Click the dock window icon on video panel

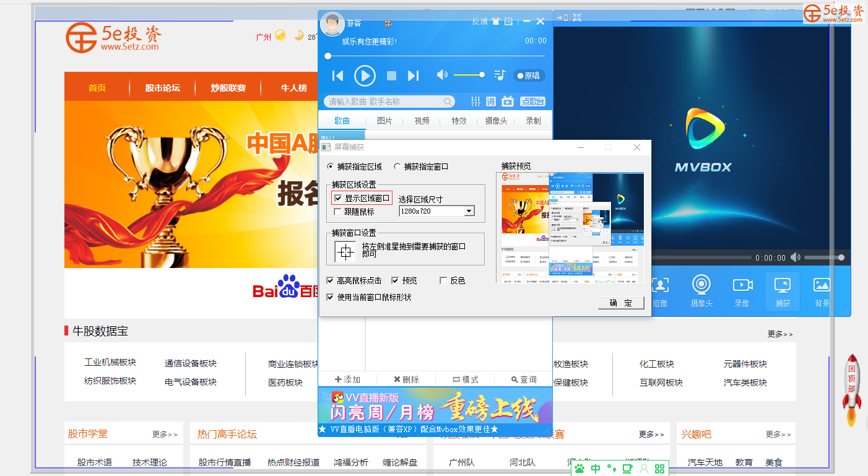563,17
